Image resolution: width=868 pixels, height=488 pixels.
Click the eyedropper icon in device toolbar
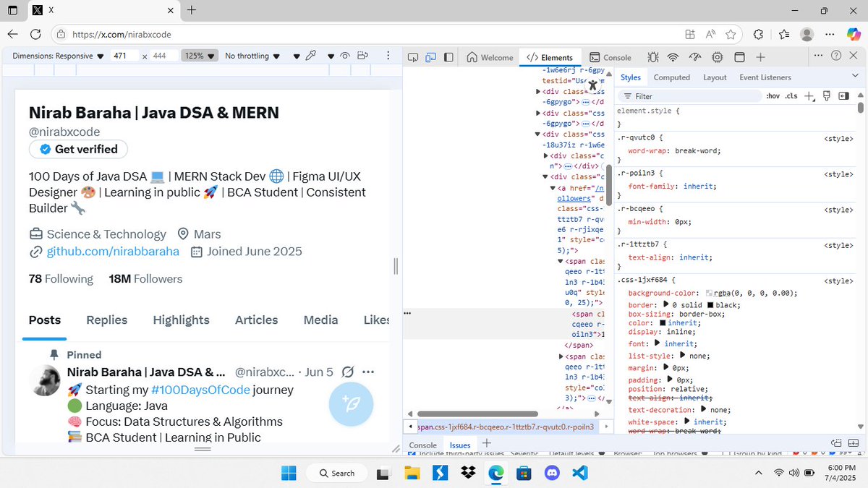pyautogui.click(x=311, y=56)
